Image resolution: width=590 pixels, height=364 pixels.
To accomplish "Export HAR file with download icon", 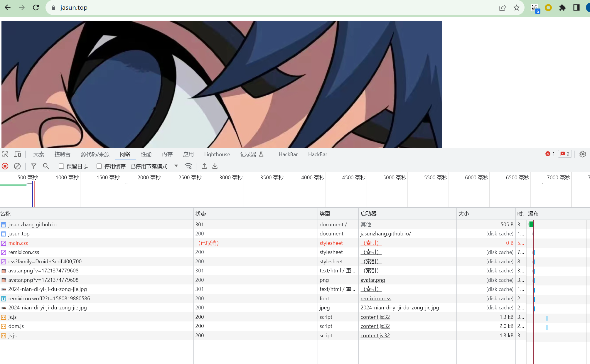I will [215, 166].
